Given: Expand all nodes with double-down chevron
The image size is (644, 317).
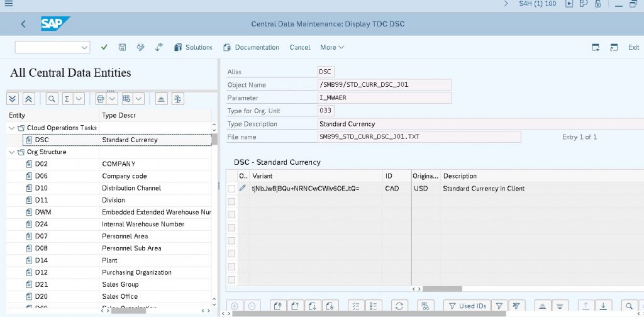Looking at the screenshot, I should click(13, 99).
